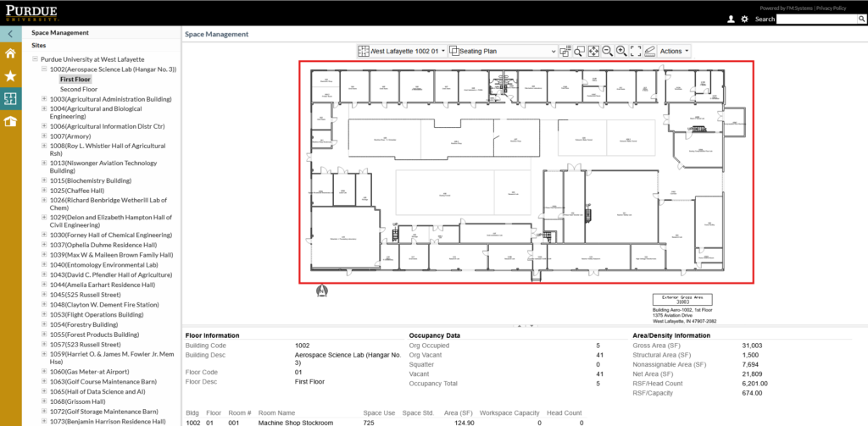
Task: Click Machine Shop Stockroom room row
Action: (384, 423)
